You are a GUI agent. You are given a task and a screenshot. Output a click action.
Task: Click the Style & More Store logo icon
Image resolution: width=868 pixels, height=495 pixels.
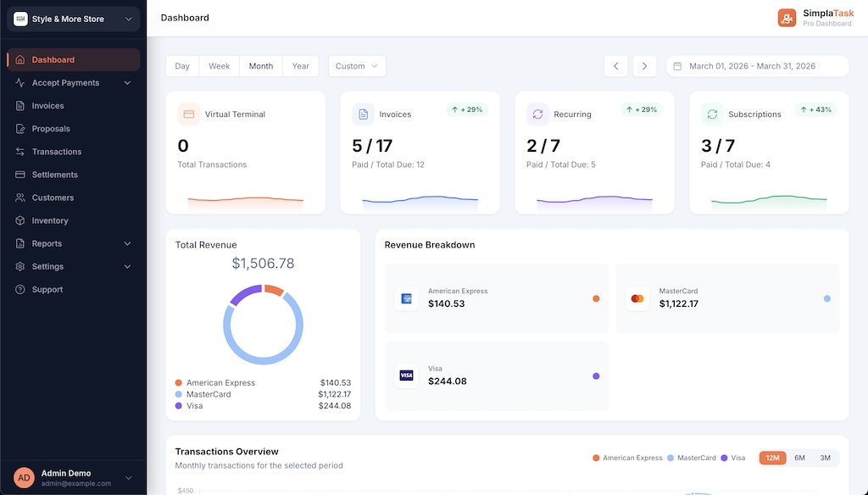click(x=20, y=19)
